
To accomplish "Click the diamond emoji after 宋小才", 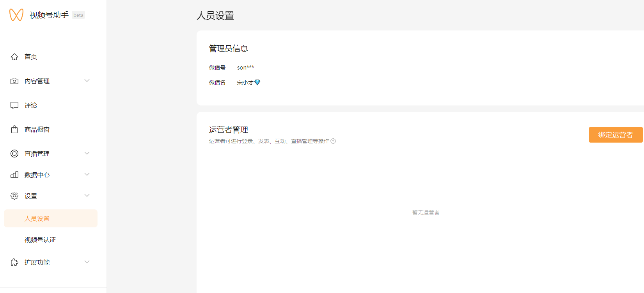I will 257,82.
